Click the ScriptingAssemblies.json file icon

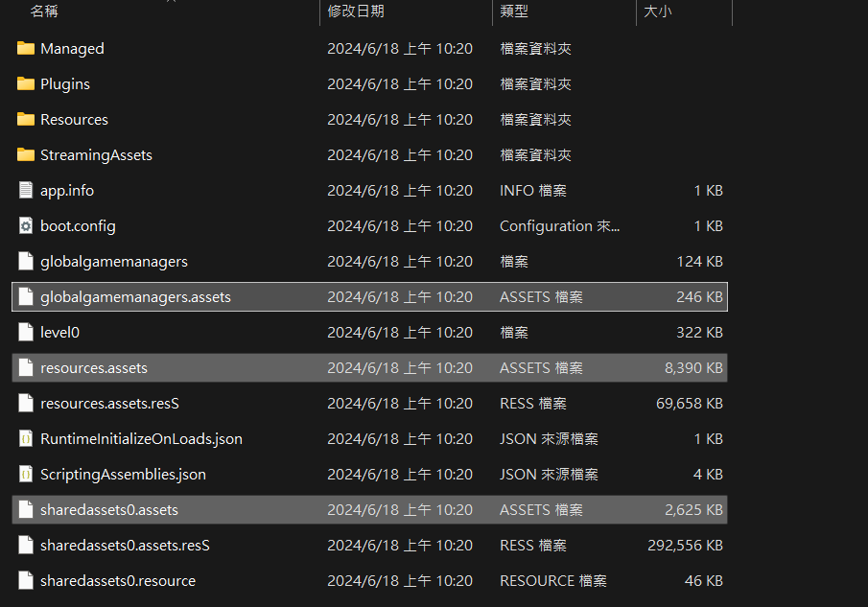[26, 474]
